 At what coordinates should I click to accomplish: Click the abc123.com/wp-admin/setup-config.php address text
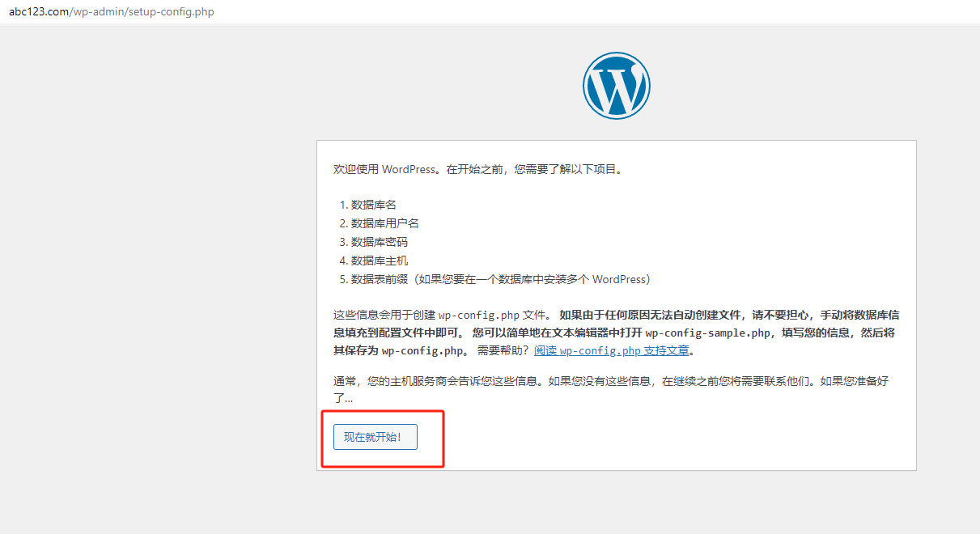pyautogui.click(x=112, y=12)
